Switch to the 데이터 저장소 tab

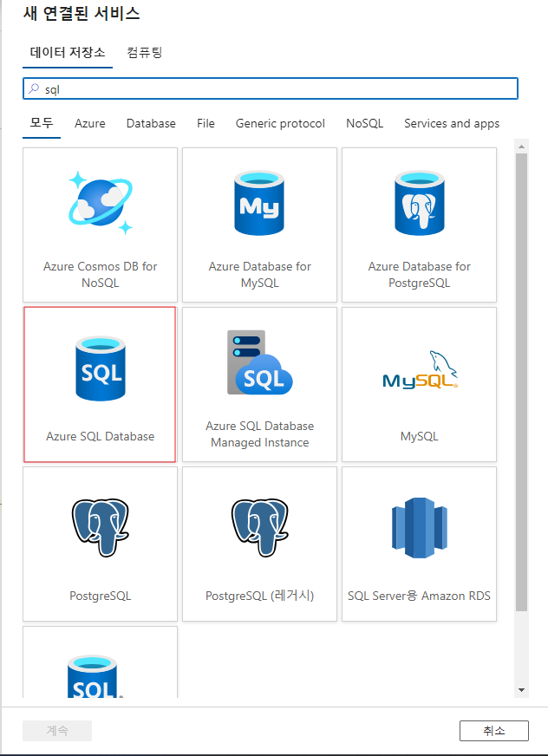coord(68,52)
